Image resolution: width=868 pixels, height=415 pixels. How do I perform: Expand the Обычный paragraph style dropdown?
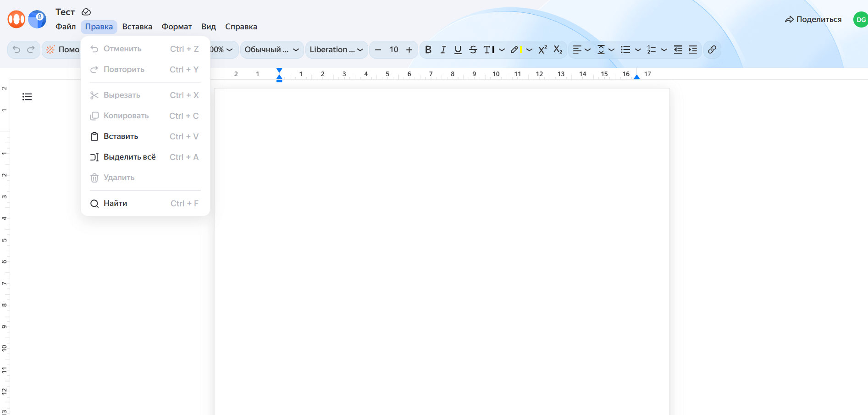tap(272, 50)
